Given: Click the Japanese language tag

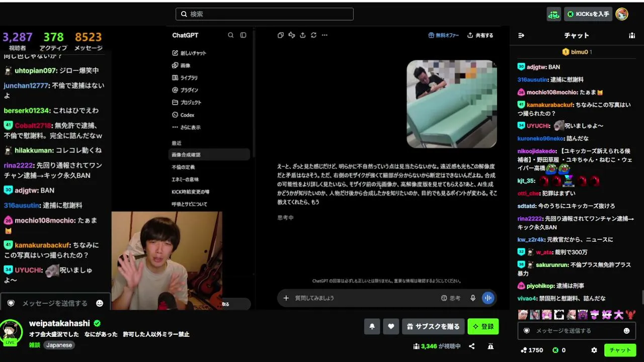Looking at the screenshot, I should 59,345.
